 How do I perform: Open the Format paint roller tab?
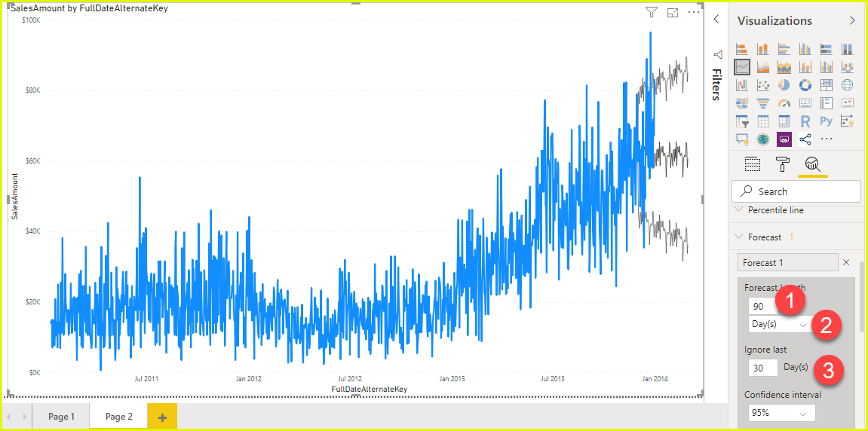[783, 164]
